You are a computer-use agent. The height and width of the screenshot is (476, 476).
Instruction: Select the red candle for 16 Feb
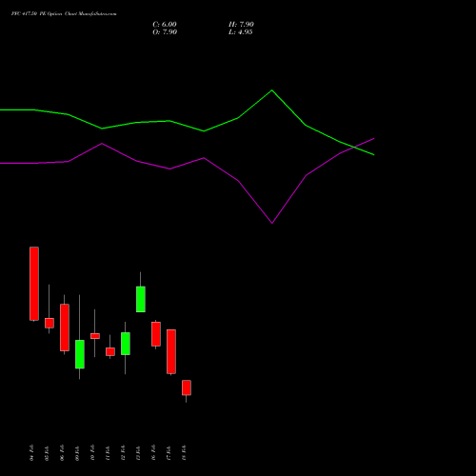(x=156, y=334)
